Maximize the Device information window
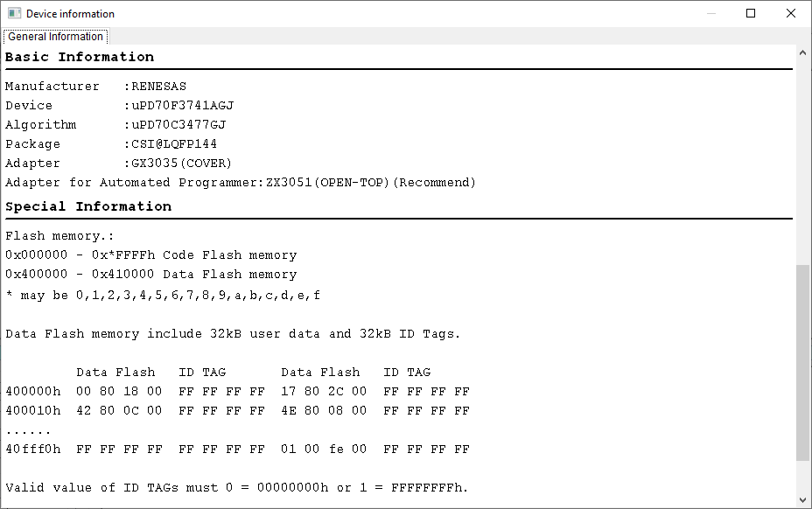Screen dimensions: 812x509 click(751, 13)
